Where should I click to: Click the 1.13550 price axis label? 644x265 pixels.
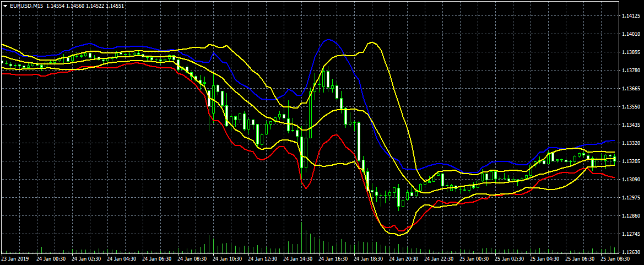(x=632, y=107)
